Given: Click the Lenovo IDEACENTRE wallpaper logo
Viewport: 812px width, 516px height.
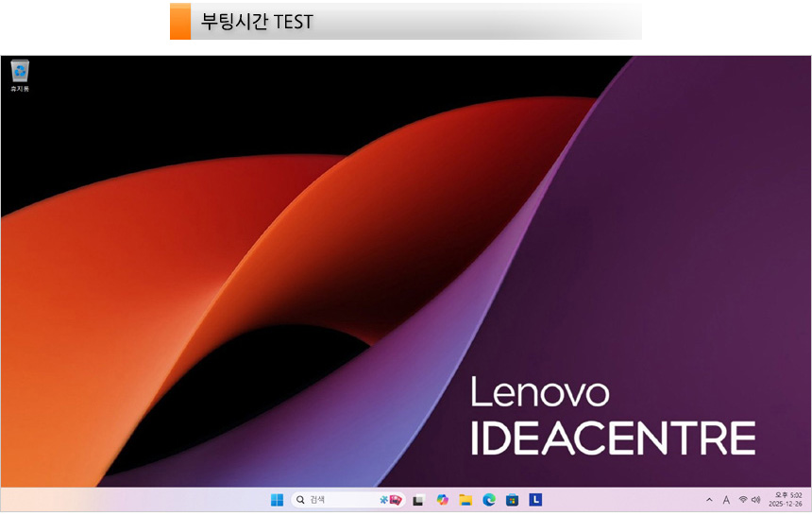Looking at the screenshot, I should click(612, 417).
